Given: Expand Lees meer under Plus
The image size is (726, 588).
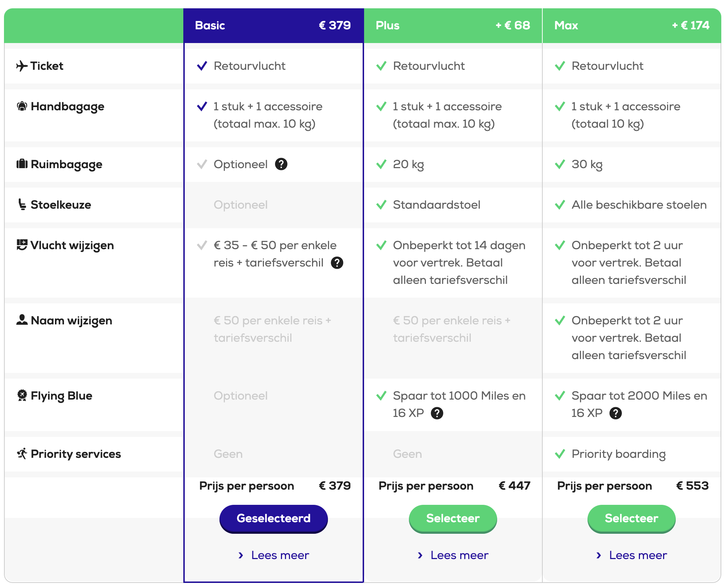Looking at the screenshot, I should pyautogui.click(x=453, y=555).
